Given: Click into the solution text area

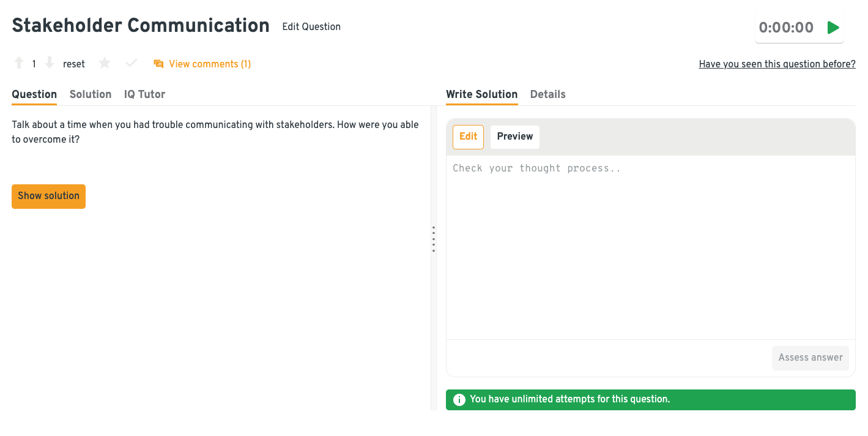Looking at the screenshot, I should tap(650, 245).
